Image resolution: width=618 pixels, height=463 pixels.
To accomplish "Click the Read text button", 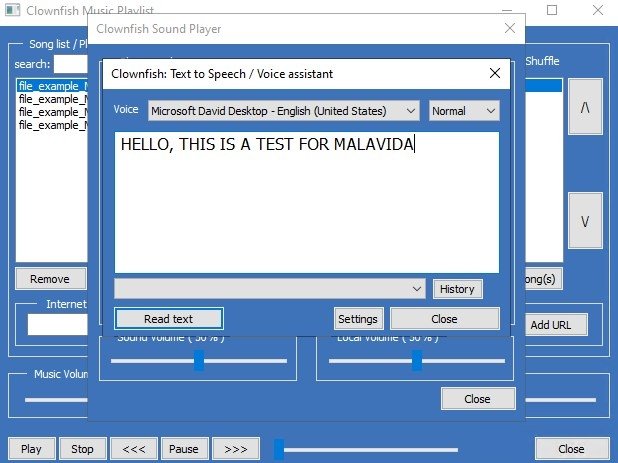I will 169,318.
